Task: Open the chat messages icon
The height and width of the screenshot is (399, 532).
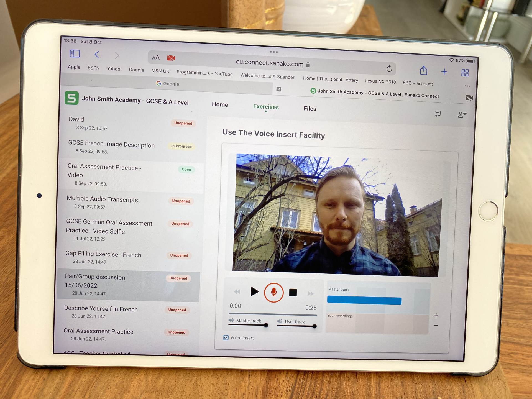Action: [x=438, y=114]
